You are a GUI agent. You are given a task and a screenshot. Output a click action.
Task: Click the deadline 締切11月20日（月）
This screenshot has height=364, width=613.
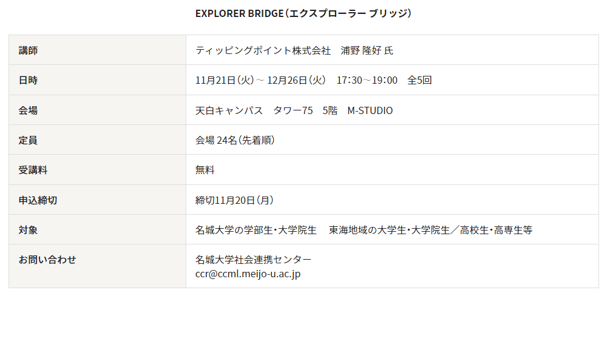(239, 200)
